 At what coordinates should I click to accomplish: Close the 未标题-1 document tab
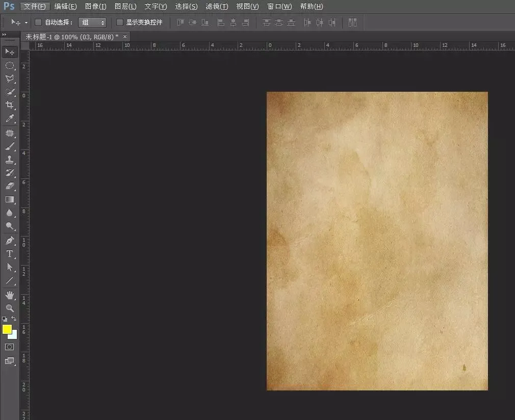click(x=125, y=37)
